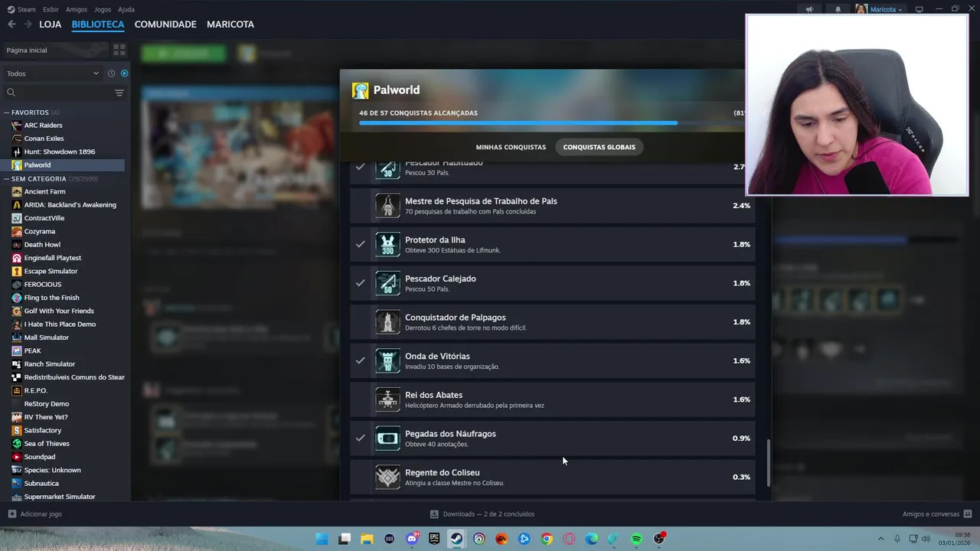Open the Jogos menu
Screen dimensions: 980x551
click(103, 9)
